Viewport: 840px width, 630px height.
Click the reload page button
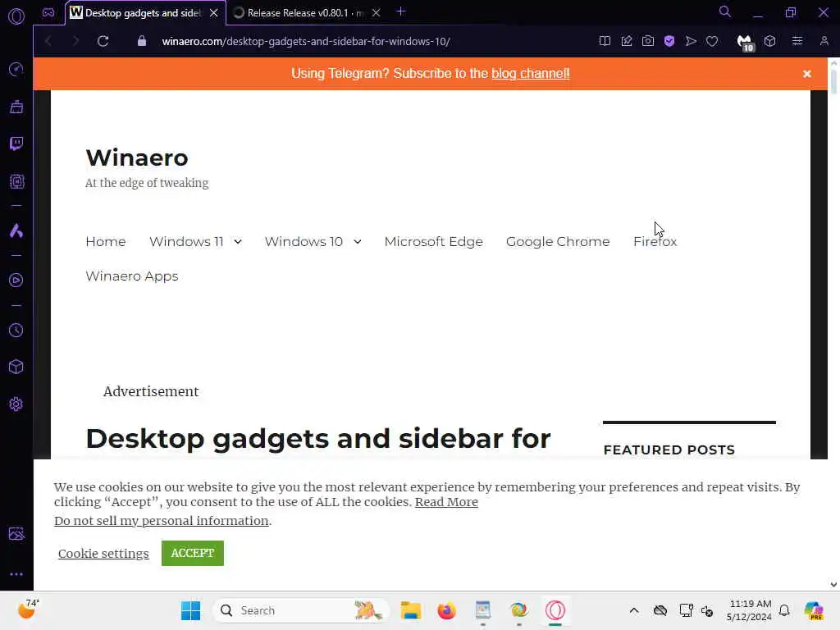[103, 41]
